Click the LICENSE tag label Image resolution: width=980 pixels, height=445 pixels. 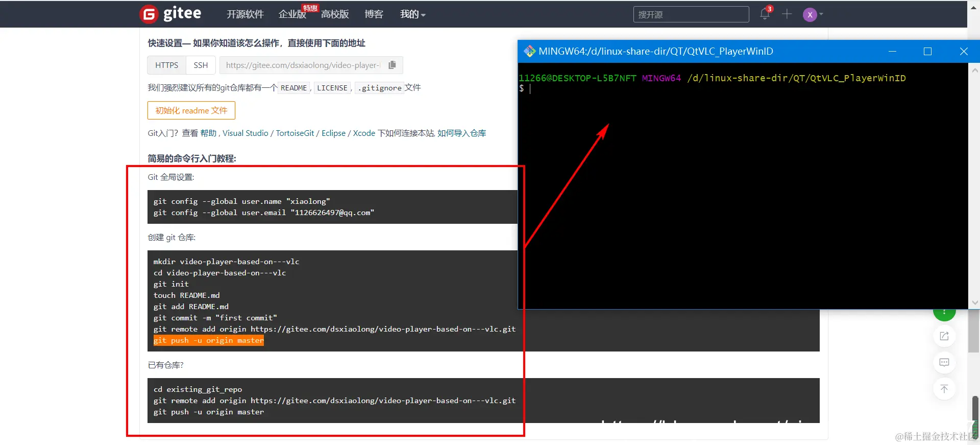coord(332,88)
